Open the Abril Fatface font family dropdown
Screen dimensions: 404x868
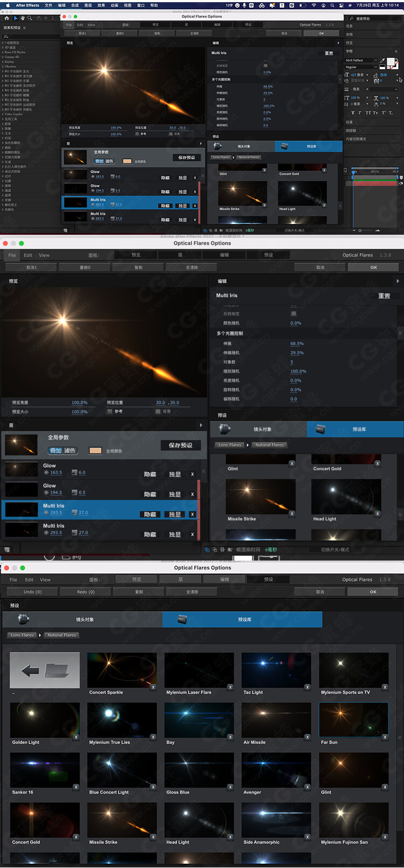click(361, 60)
